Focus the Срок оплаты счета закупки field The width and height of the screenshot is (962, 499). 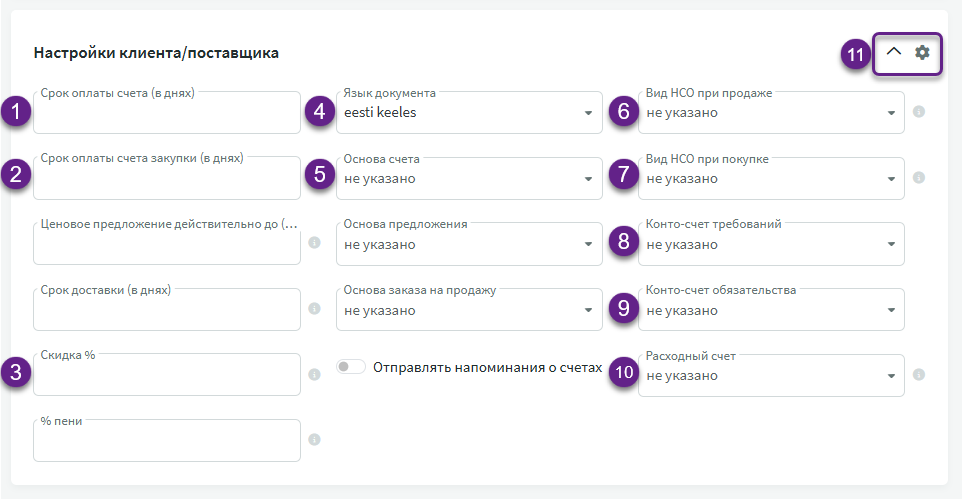coord(167,180)
